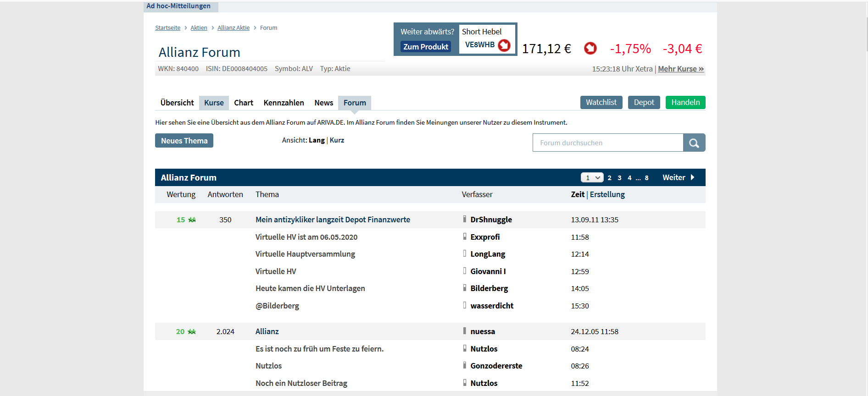Focus the Forum durchsuchen search field
Image resolution: width=868 pixels, height=396 pixels.
(607, 143)
